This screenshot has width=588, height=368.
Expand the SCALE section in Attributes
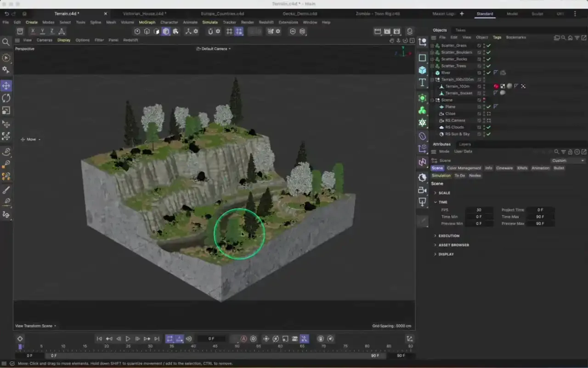click(442, 193)
